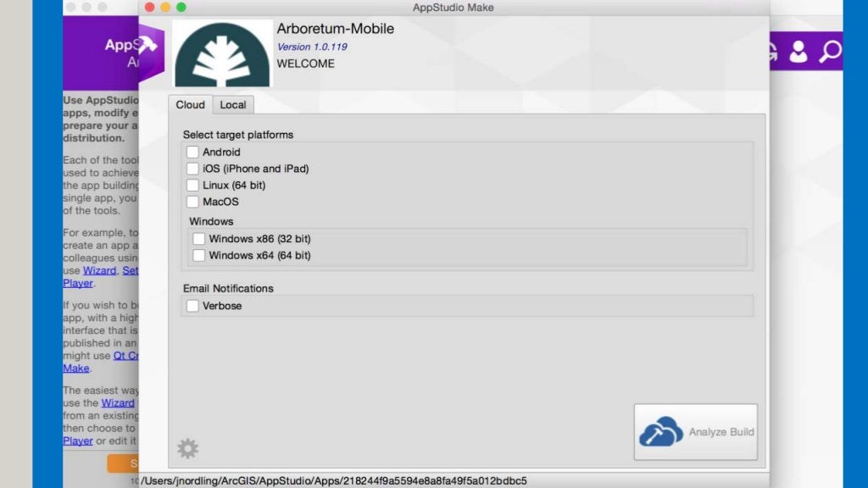Viewport: 868px width, 488px height.
Task: Toggle Verbose email notifications checkbox
Action: pyautogui.click(x=192, y=306)
